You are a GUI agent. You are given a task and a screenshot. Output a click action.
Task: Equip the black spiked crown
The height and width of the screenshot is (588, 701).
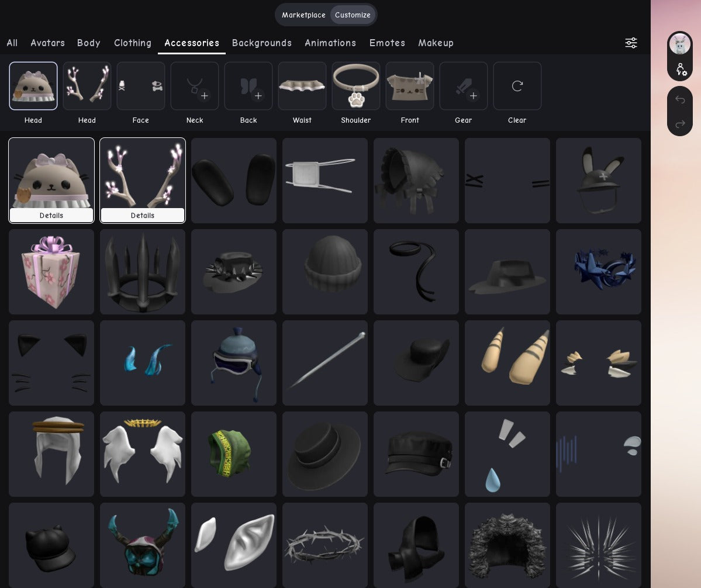tap(143, 272)
